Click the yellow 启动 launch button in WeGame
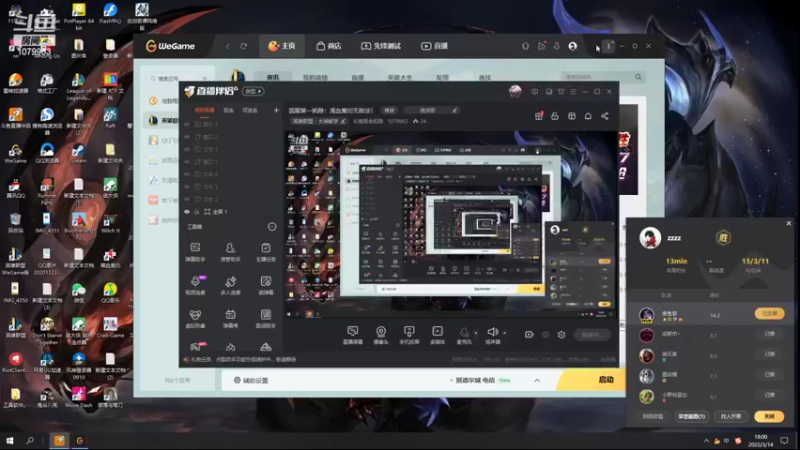The image size is (800, 450). [593, 380]
